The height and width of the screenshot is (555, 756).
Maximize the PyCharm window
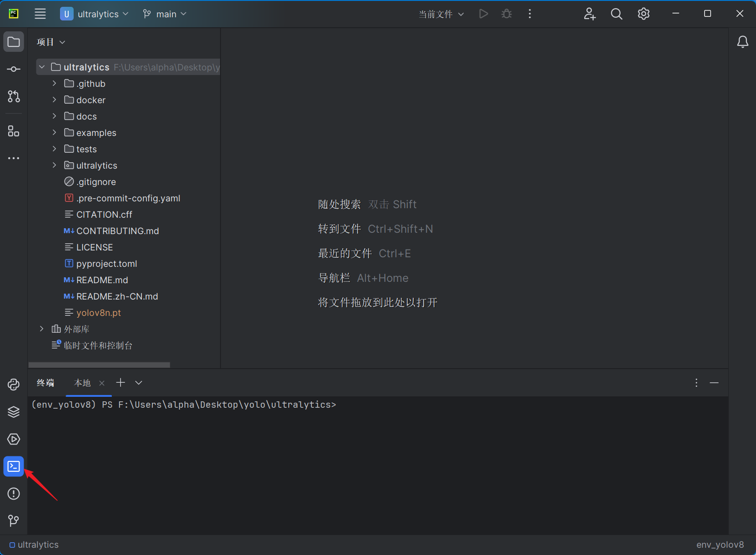[x=707, y=14]
